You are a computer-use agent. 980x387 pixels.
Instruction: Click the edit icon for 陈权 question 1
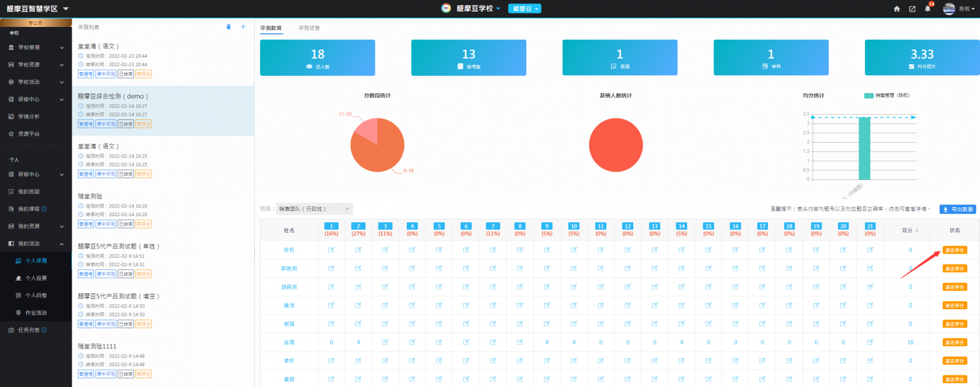pos(331,250)
